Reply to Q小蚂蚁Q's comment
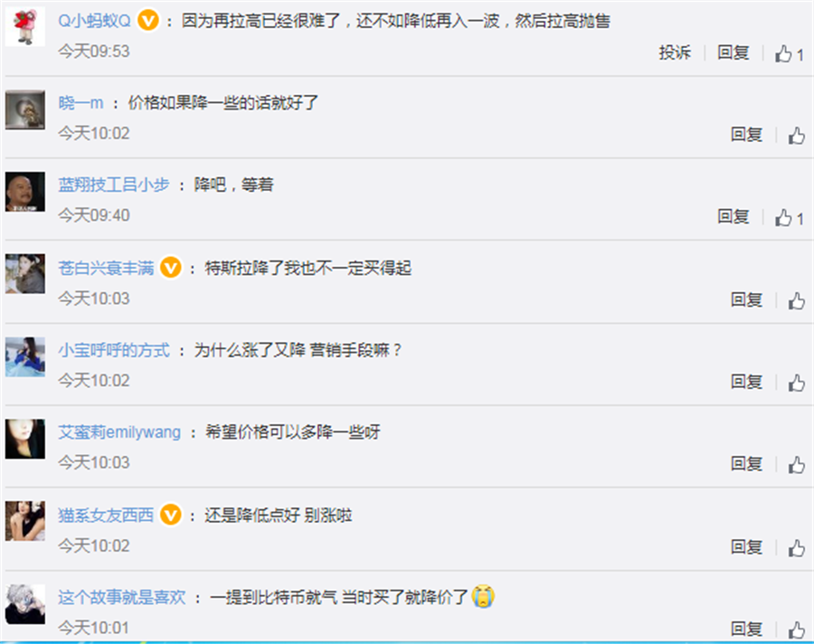 pos(733,52)
